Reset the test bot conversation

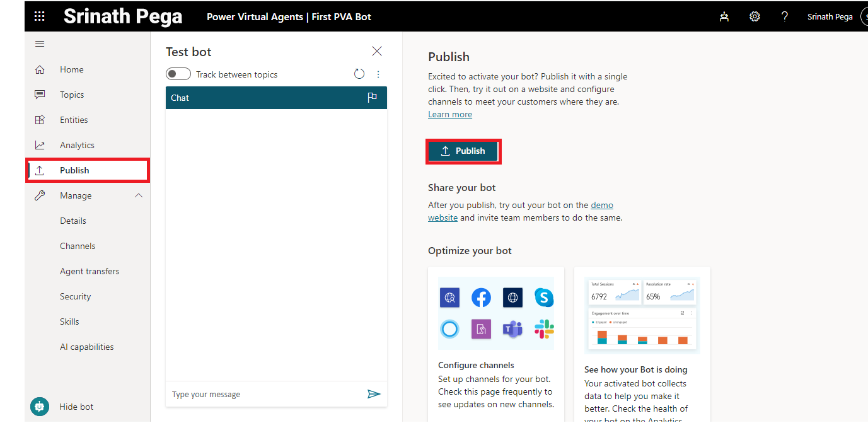[359, 74]
